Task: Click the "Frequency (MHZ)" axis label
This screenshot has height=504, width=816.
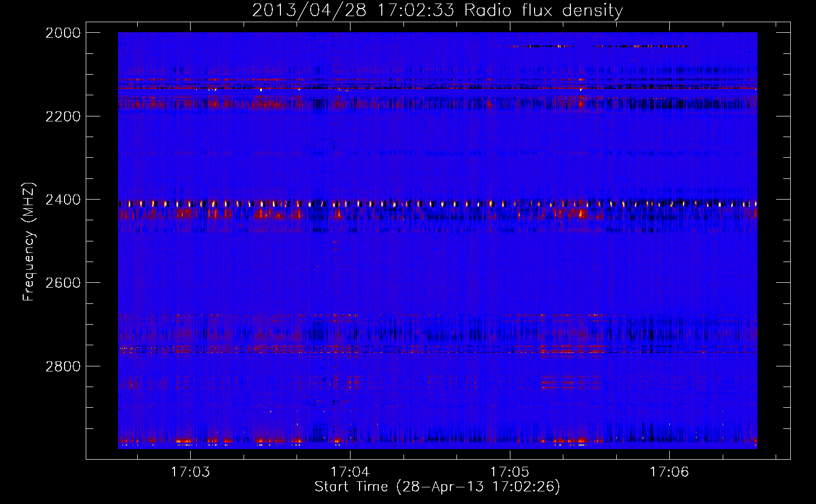Action: [x=29, y=242]
